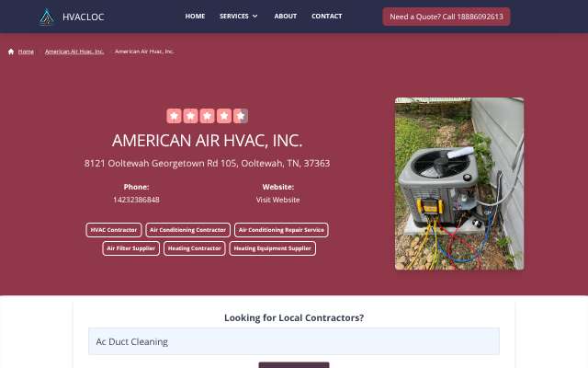This screenshot has width=588, height=368.
Task: Select the HVAC Contractor tag
Action: coord(114,230)
